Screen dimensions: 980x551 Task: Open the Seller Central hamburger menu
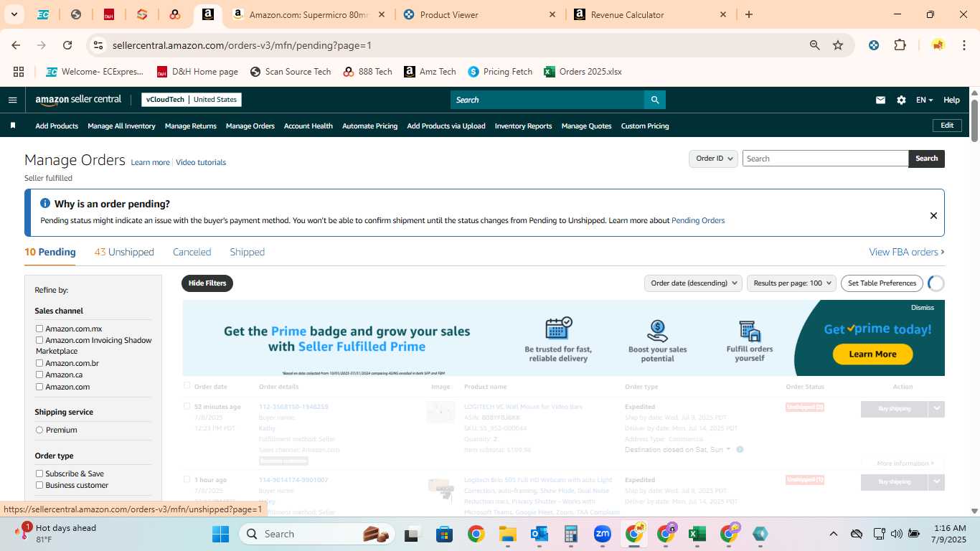click(x=12, y=100)
